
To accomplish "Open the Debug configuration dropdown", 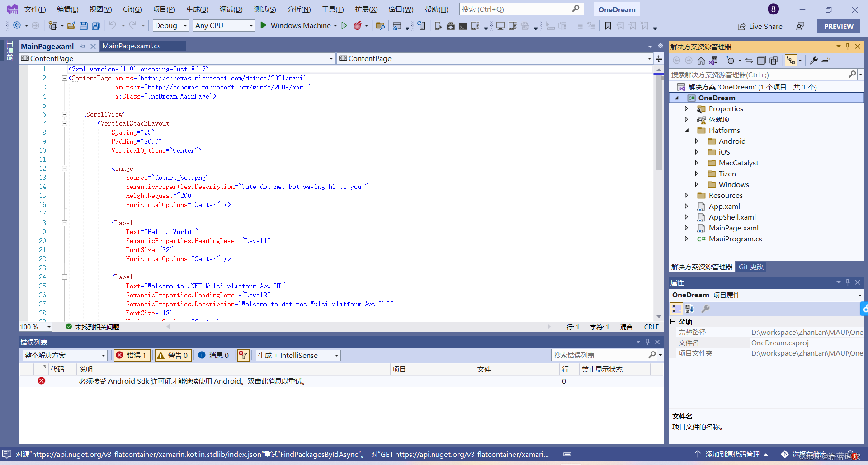I will point(171,26).
